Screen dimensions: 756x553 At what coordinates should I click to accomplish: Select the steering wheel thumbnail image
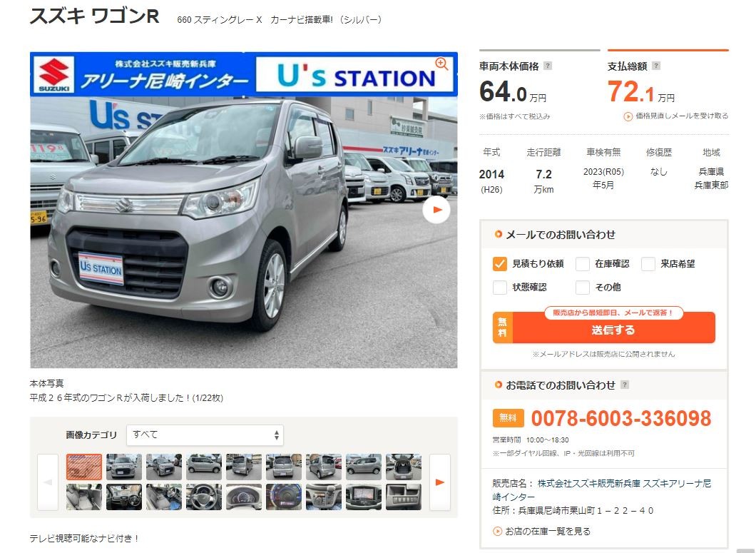(204, 497)
